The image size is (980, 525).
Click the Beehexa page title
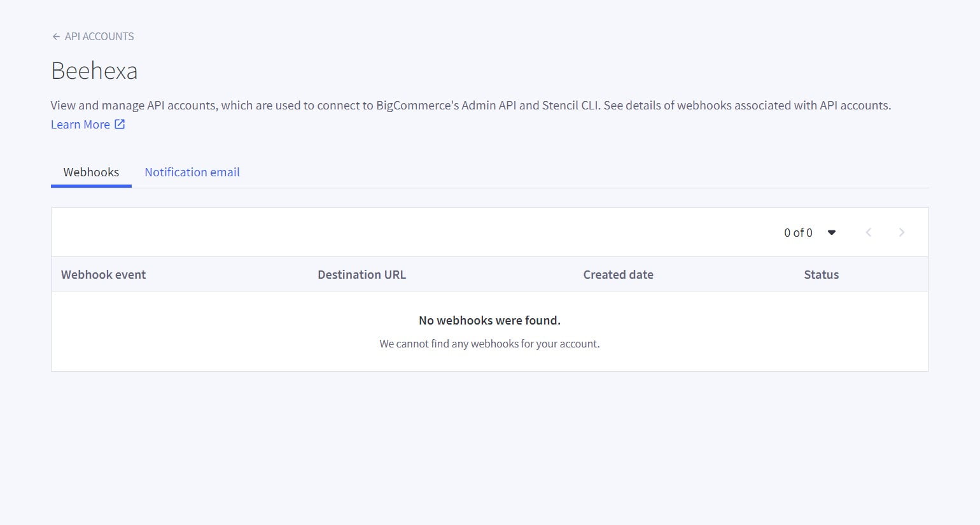(x=94, y=71)
